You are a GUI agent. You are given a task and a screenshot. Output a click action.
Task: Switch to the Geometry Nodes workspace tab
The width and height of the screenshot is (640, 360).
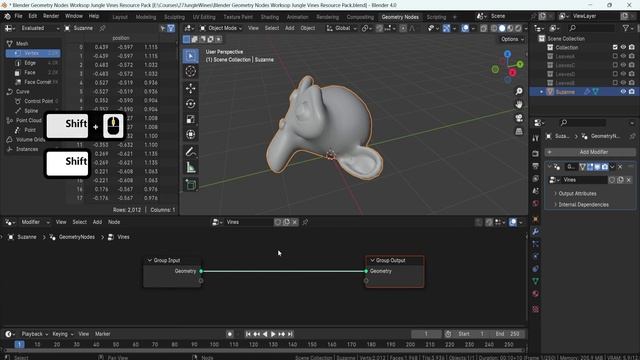[x=400, y=17]
